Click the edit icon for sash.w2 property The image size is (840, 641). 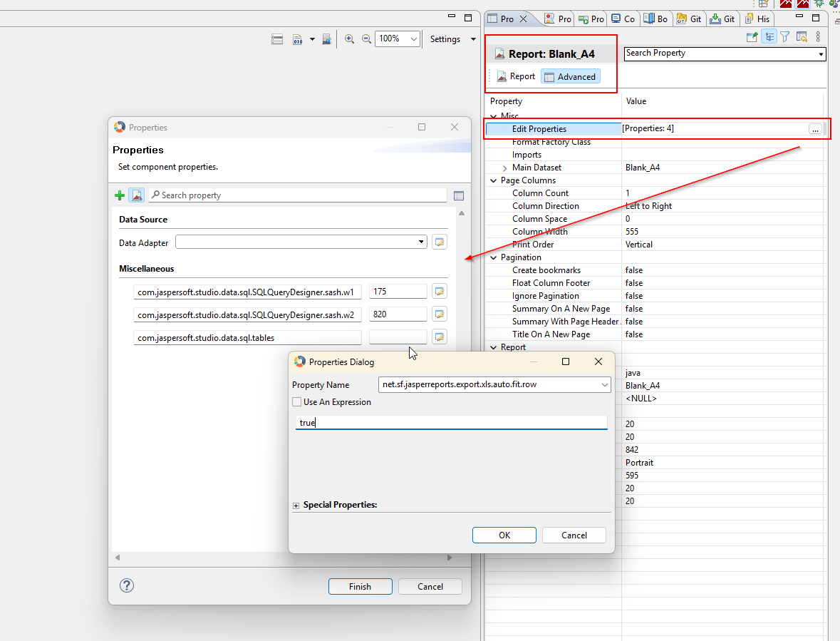click(440, 314)
